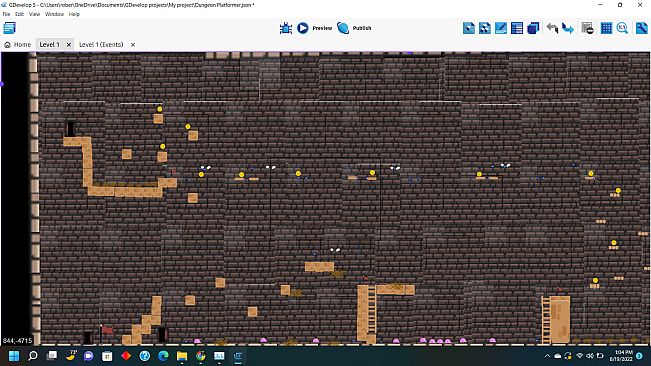Delete the selected instances
This screenshot has height=366, width=651.
587,28
